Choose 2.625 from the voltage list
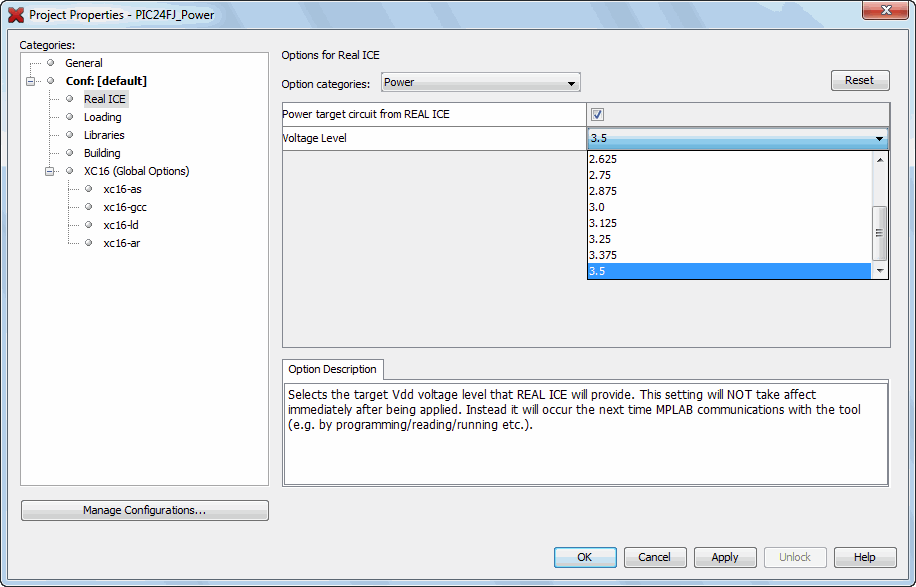The width and height of the screenshot is (916, 587). [604, 158]
